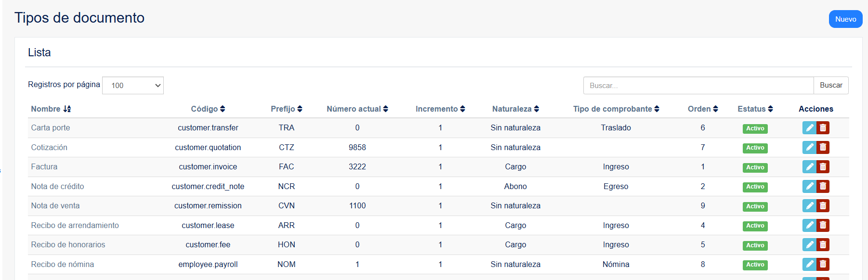Sort by Tipo de comprobante column
This screenshot has width=868, height=280.
(x=616, y=109)
